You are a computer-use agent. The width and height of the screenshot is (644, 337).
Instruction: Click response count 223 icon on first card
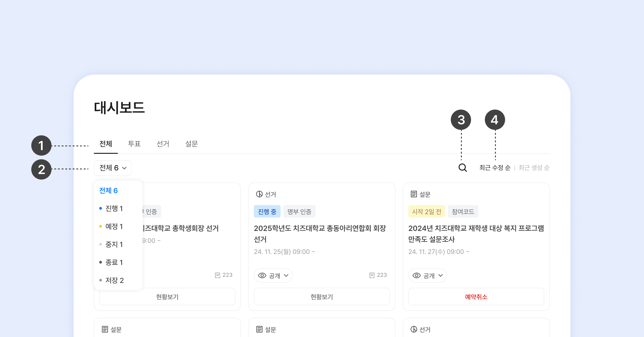click(x=217, y=275)
